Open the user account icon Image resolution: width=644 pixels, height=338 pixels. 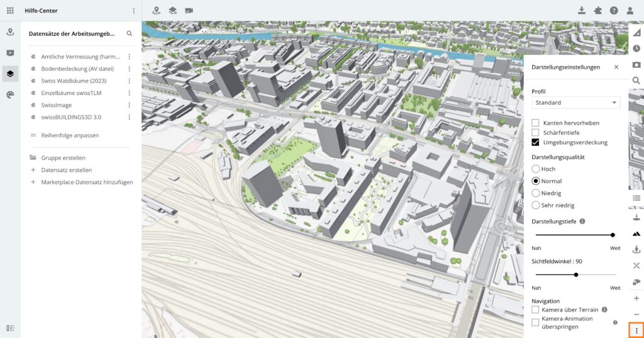click(630, 11)
